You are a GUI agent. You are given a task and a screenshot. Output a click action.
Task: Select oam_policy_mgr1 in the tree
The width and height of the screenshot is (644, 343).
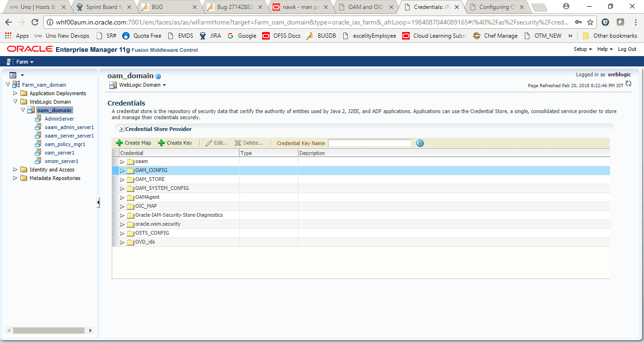[x=65, y=144]
